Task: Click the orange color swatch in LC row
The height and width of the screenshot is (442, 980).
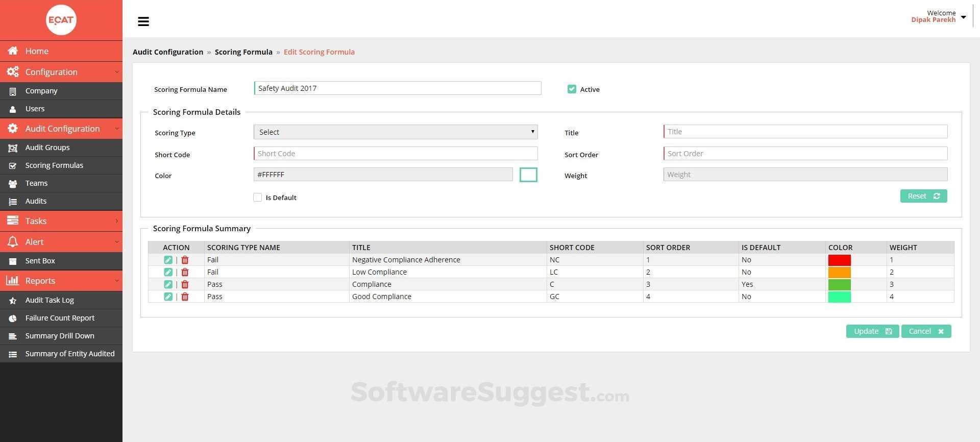Action: [839, 272]
